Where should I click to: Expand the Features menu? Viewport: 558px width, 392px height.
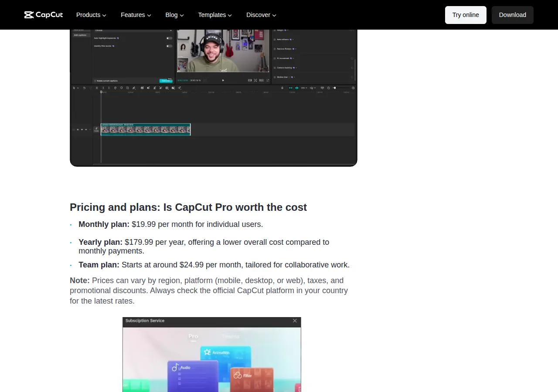pos(136,15)
